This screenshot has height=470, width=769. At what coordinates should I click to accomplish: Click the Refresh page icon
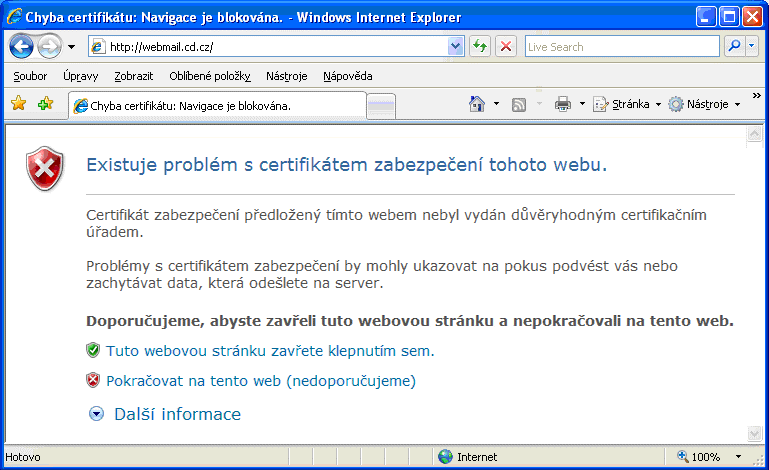tap(480, 46)
